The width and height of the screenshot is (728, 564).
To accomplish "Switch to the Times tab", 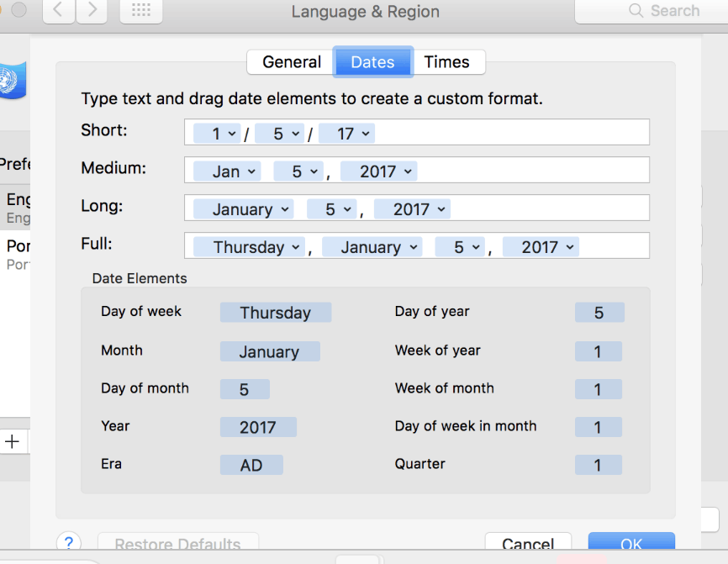I will (x=447, y=62).
